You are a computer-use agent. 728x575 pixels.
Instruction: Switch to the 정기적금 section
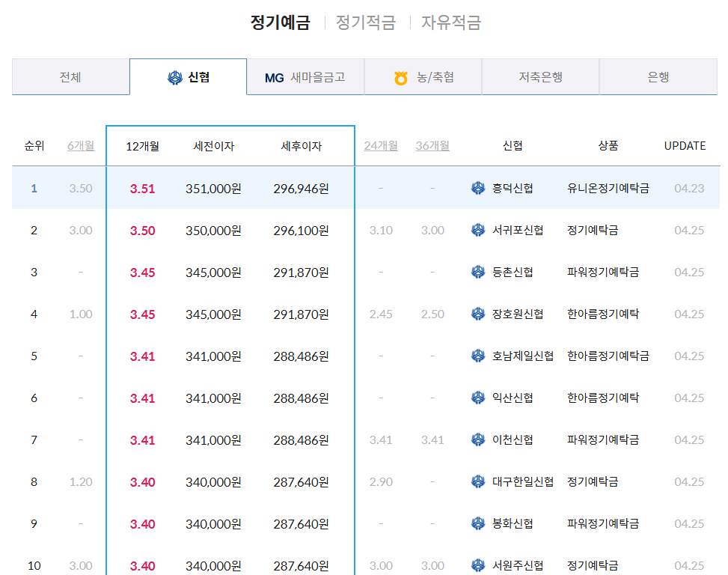[365, 22]
